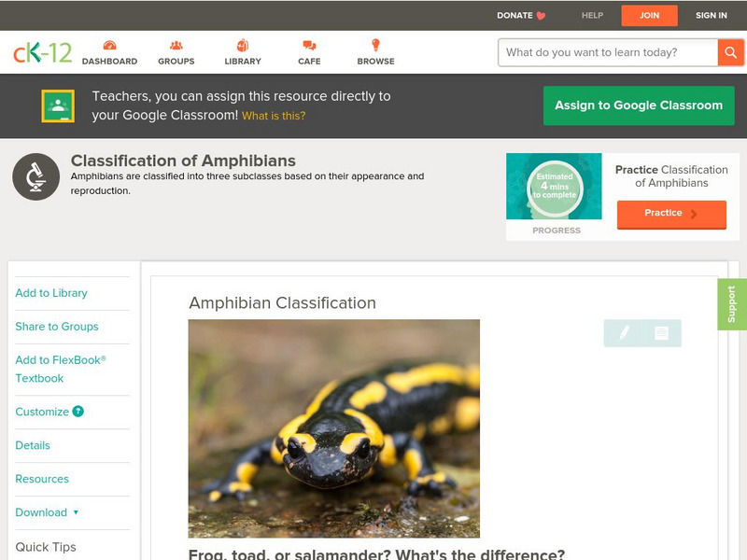Click the Browse lightbulb icon
The image size is (747, 560).
pos(373,44)
